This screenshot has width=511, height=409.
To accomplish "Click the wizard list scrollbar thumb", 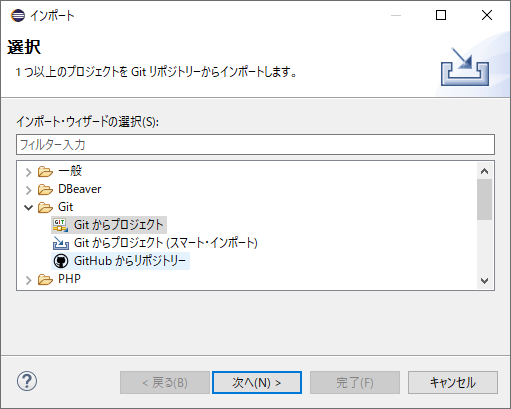I will [x=484, y=199].
